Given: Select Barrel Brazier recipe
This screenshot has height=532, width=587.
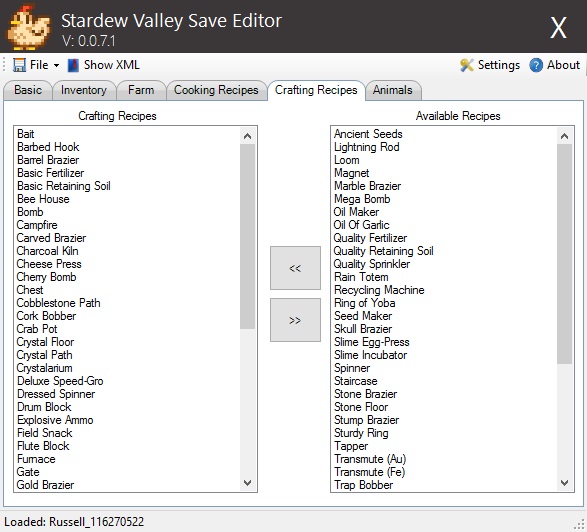Looking at the screenshot, I should tap(48, 160).
